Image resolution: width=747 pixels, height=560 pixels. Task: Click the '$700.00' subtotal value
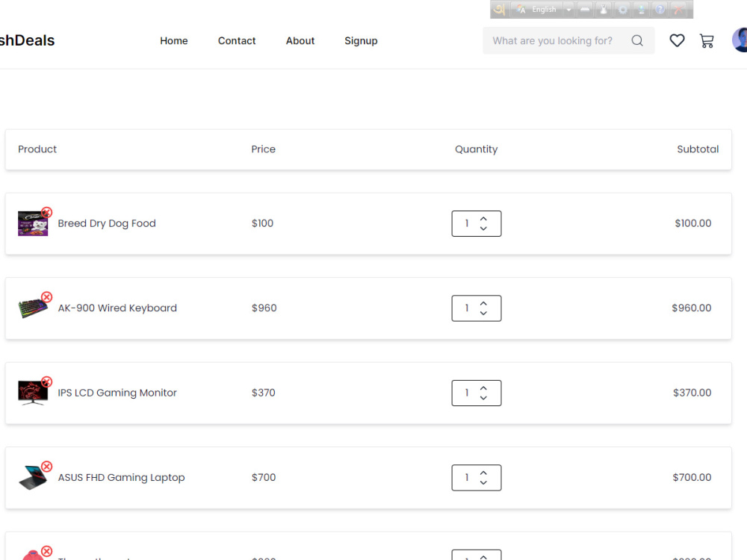pyautogui.click(x=692, y=478)
